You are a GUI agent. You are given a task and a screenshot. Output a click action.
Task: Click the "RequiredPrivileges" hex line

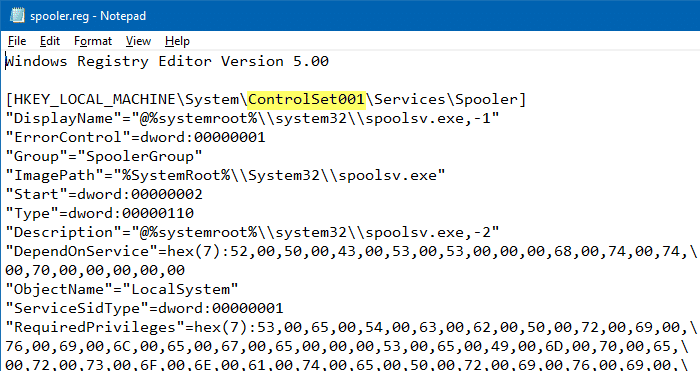click(x=351, y=327)
